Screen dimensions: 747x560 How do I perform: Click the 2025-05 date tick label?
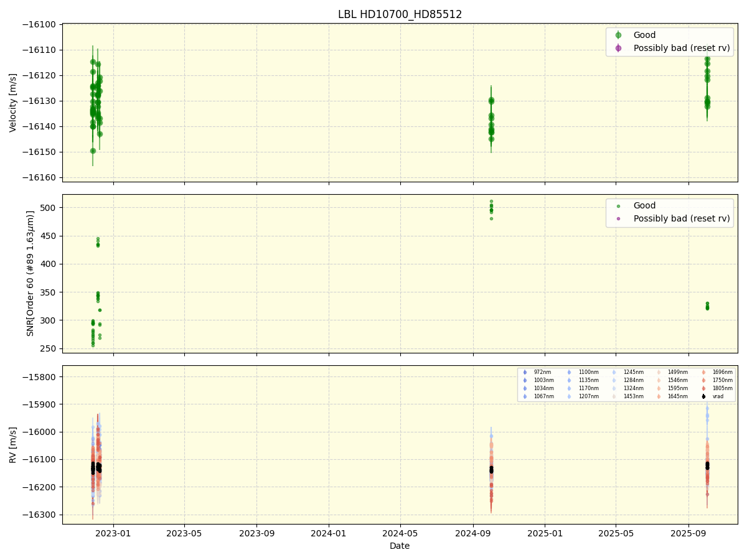coord(616,533)
